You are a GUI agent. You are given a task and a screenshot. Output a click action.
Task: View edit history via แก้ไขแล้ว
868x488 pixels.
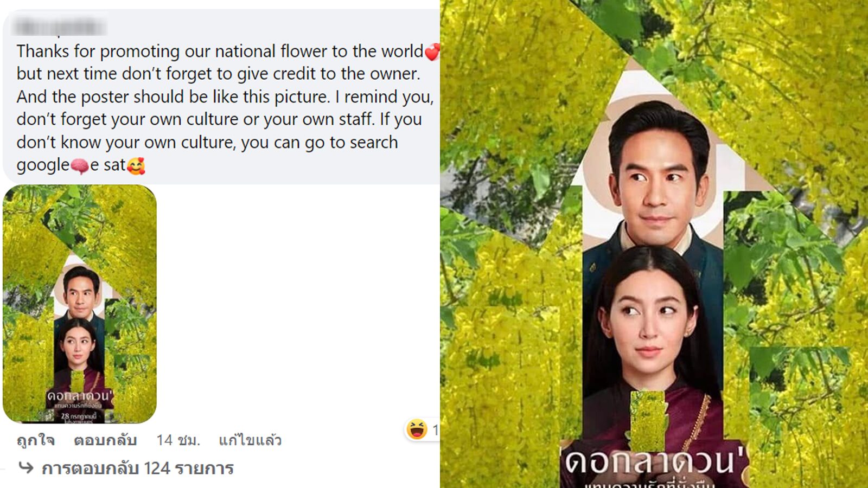click(250, 440)
